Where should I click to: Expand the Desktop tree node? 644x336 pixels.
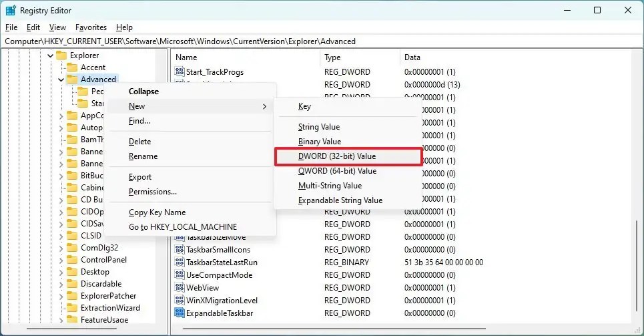click(x=61, y=272)
